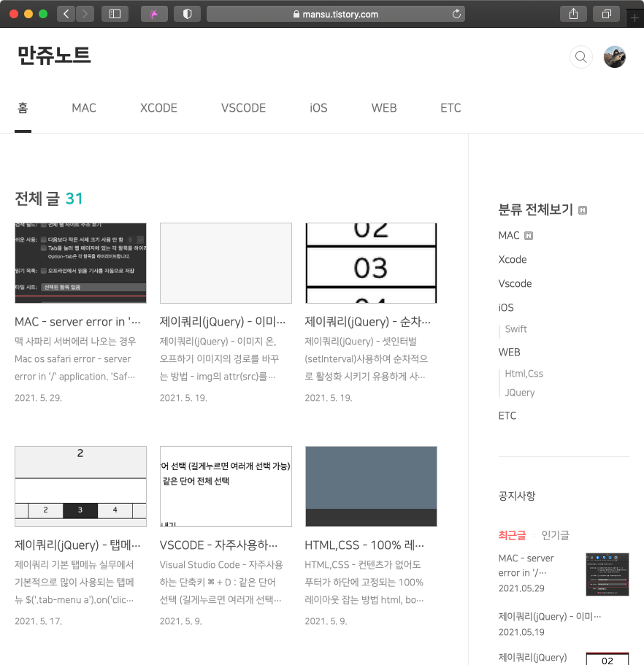The width and height of the screenshot is (644, 665).
Task: Click the date 2021. 5. 29.
Action: tap(38, 398)
